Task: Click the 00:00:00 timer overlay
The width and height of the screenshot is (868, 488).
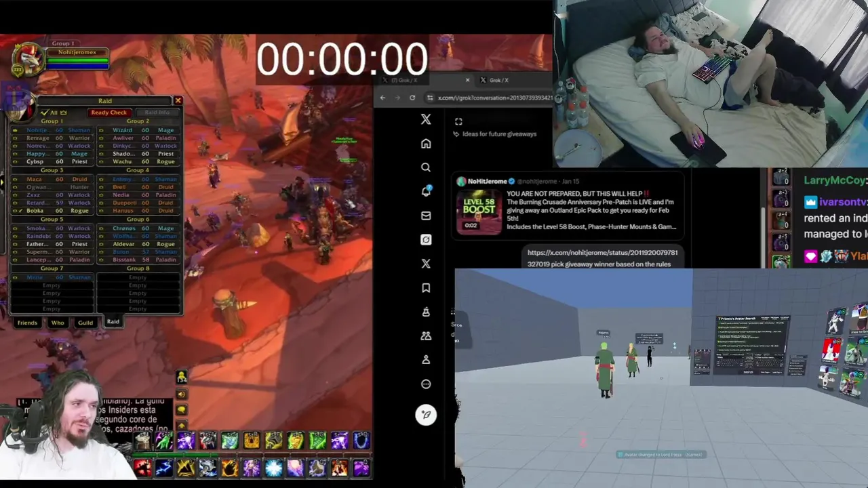Action: 342,59
